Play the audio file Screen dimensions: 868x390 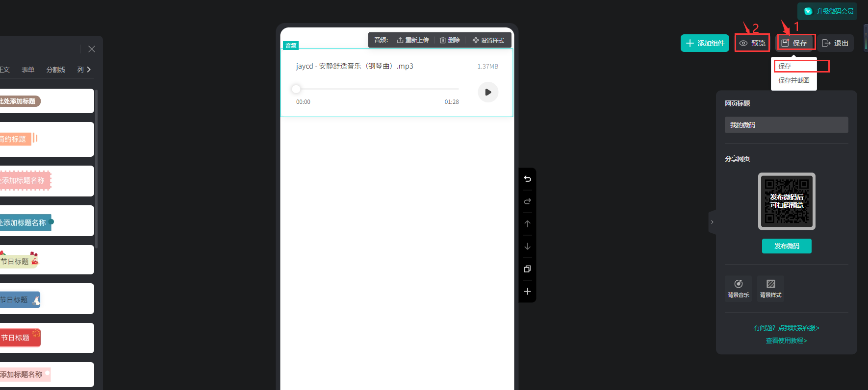point(488,92)
